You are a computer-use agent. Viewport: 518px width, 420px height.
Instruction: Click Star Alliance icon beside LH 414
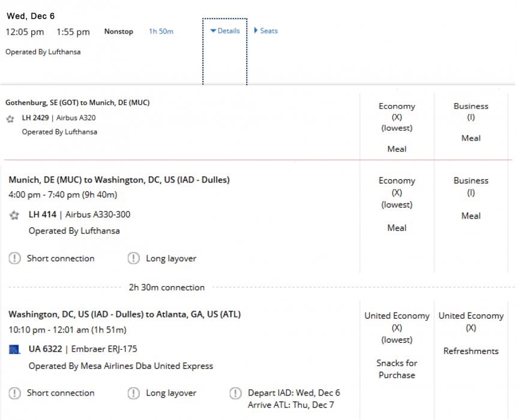click(x=14, y=215)
